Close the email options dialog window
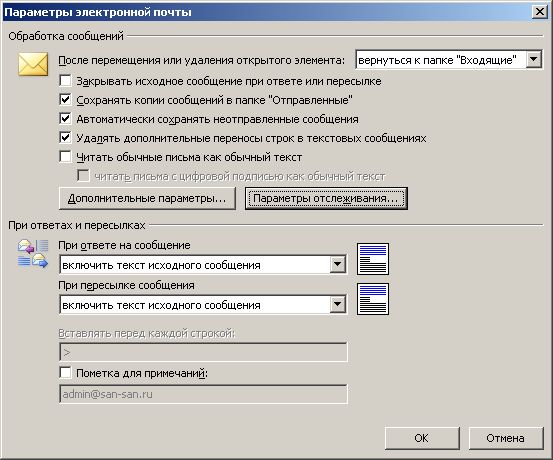Image resolution: width=553 pixels, height=460 pixels. coord(540,12)
